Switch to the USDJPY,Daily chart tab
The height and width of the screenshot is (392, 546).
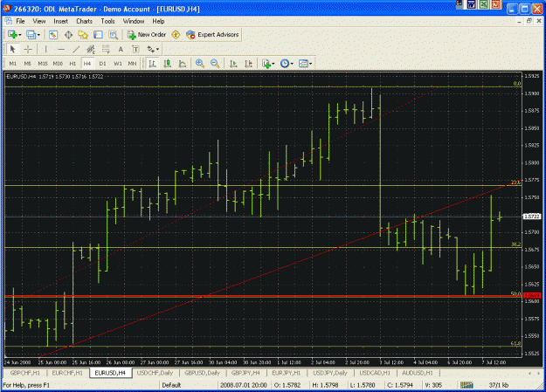coord(330,373)
